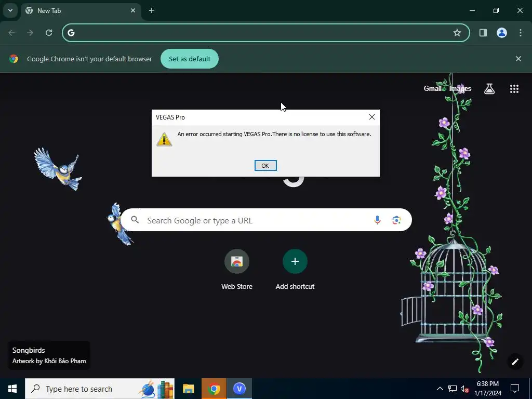Dismiss the default browser infobar
532x399 pixels.
tap(518, 59)
